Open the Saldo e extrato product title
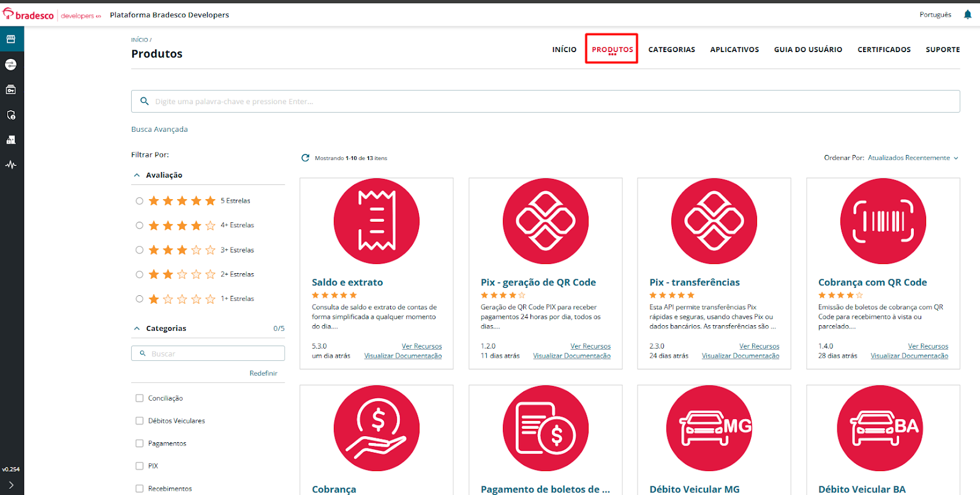Screen dimensions: 980x495 (347, 282)
